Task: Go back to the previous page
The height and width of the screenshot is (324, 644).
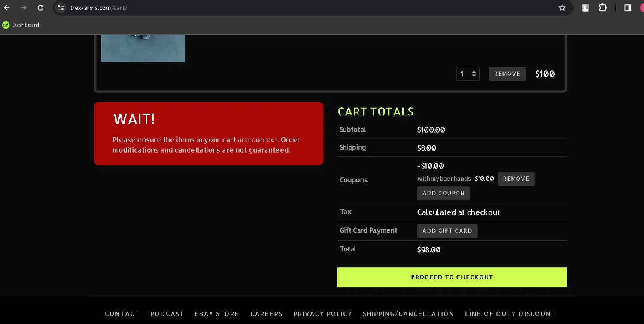Action: point(7,8)
